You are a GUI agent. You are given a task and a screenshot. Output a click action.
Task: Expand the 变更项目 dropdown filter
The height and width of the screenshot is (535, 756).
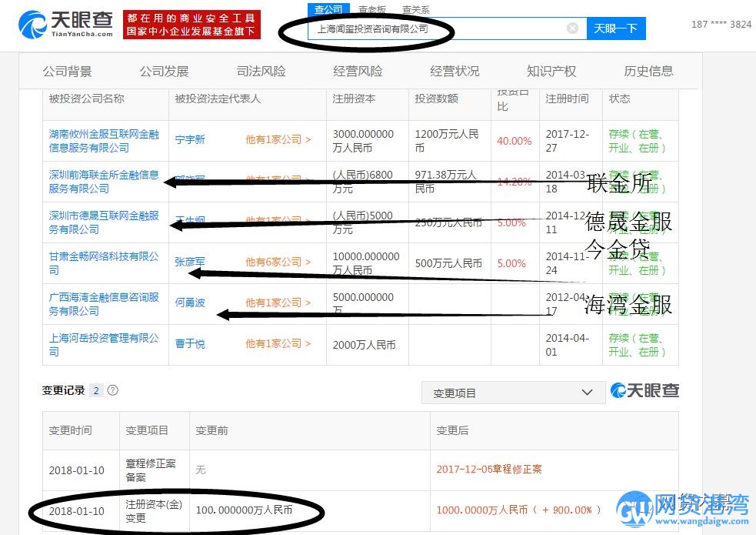coord(513,393)
